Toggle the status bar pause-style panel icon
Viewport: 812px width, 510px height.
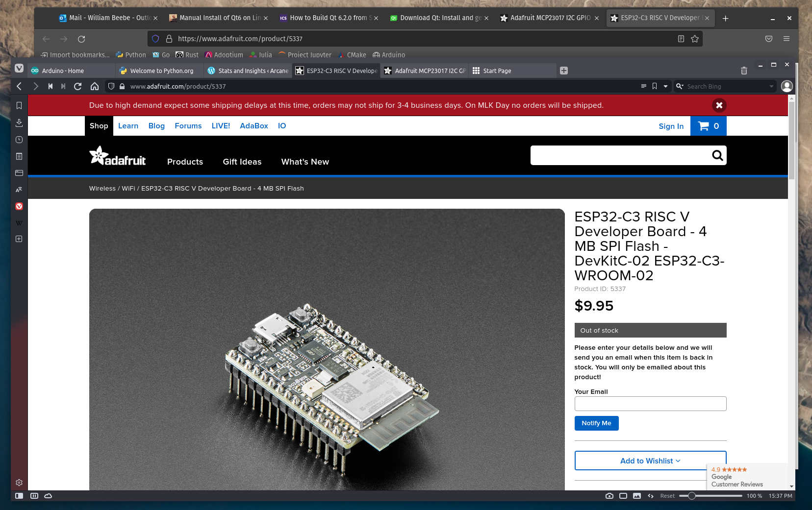pyautogui.click(x=34, y=496)
